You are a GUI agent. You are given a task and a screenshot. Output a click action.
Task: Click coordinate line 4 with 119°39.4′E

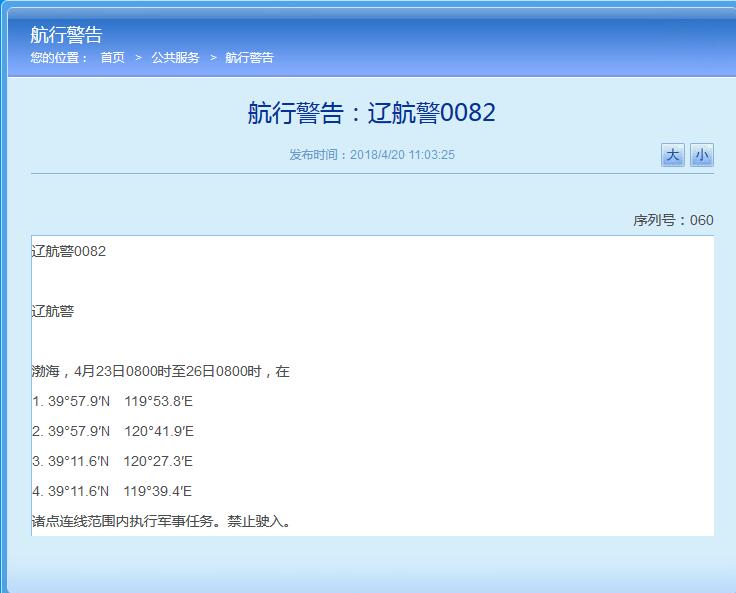(x=112, y=491)
